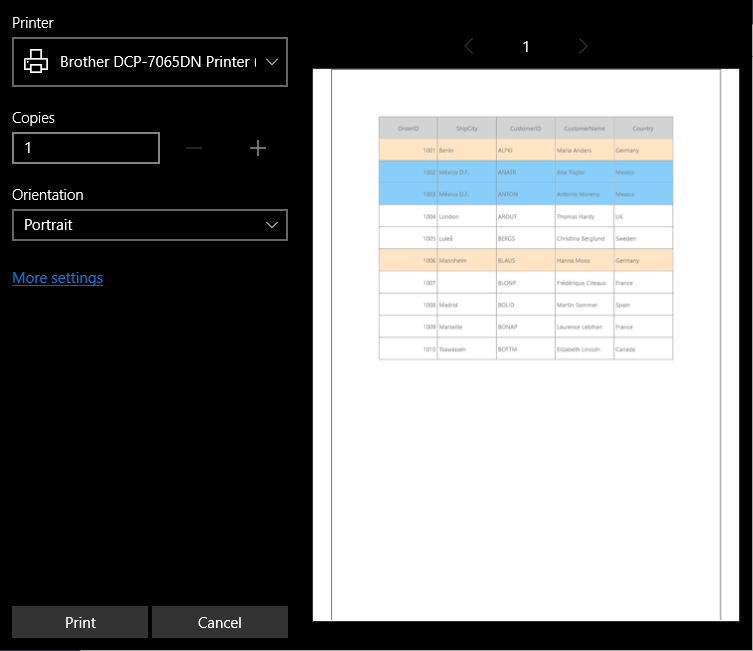Click the Tsawassen cell in preview
The image size is (753, 651).
click(467, 349)
